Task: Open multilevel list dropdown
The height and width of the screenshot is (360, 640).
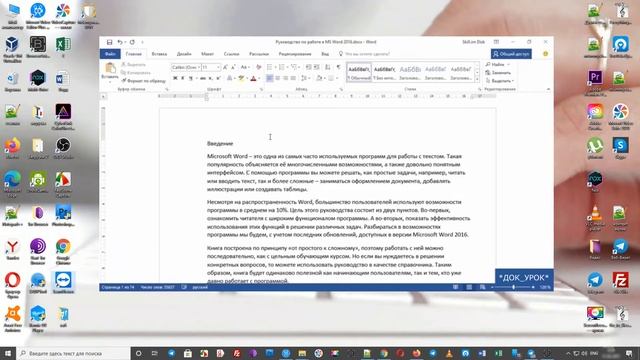Action: click(x=299, y=67)
